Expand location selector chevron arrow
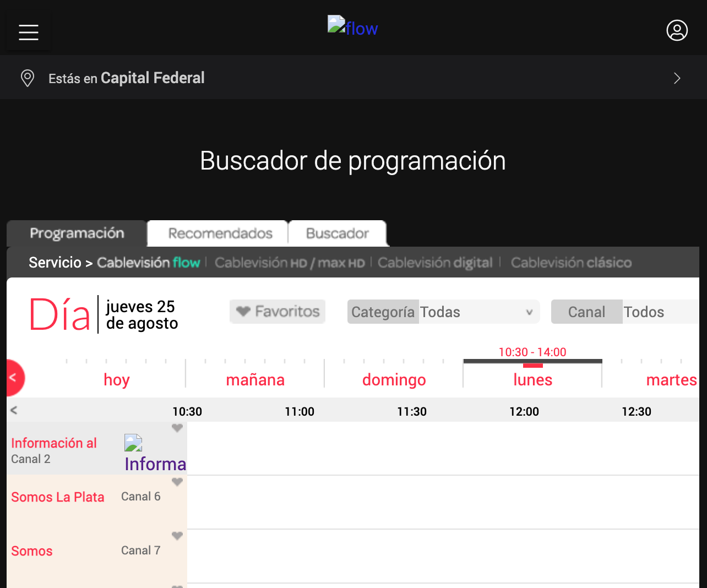Image resolution: width=707 pixels, height=588 pixels. click(x=677, y=78)
